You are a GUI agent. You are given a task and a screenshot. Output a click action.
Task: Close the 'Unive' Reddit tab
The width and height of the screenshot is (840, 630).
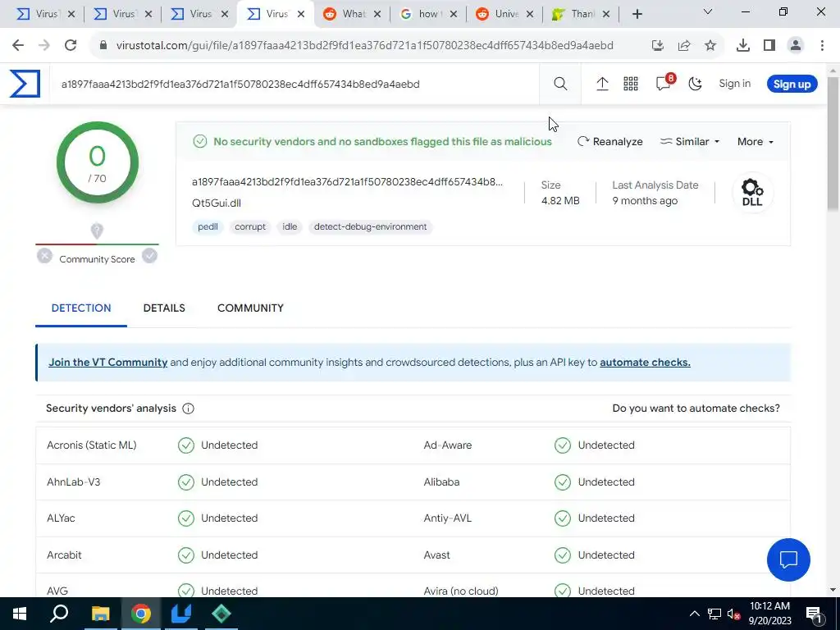coord(530,14)
